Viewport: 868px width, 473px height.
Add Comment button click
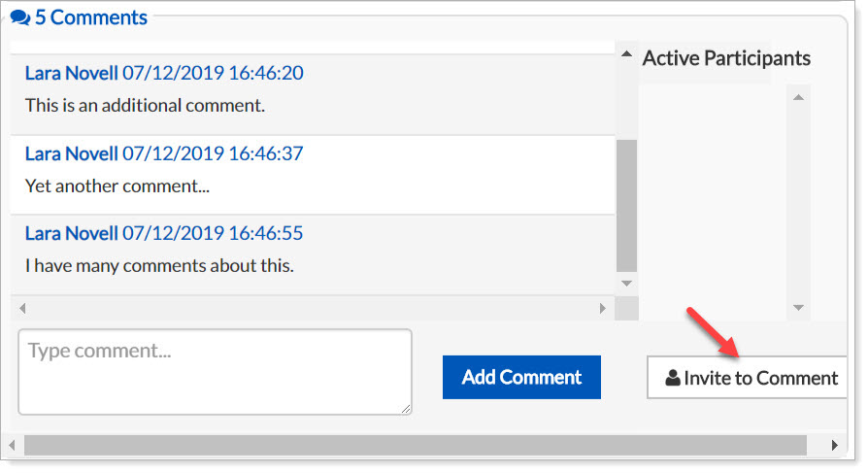[521, 377]
